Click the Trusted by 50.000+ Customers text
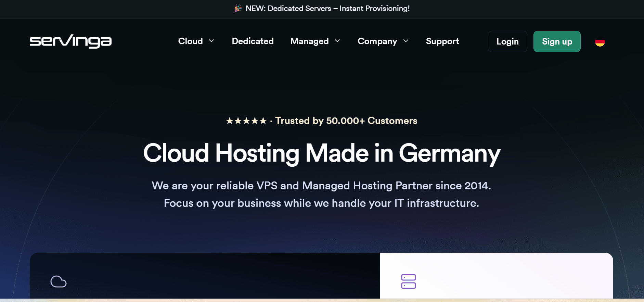The height and width of the screenshot is (302, 644). [346, 121]
